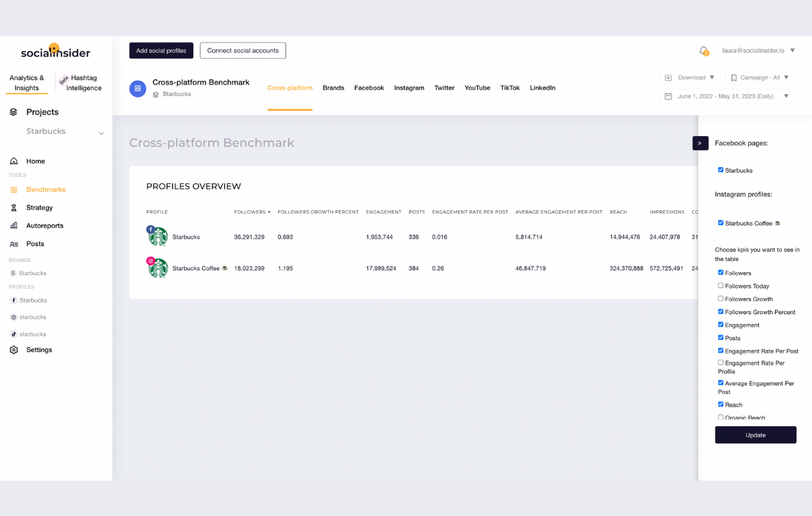The image size is (812, 516).
Task: Select the Hashtag Intelligence tab
Action: (84, 83)
